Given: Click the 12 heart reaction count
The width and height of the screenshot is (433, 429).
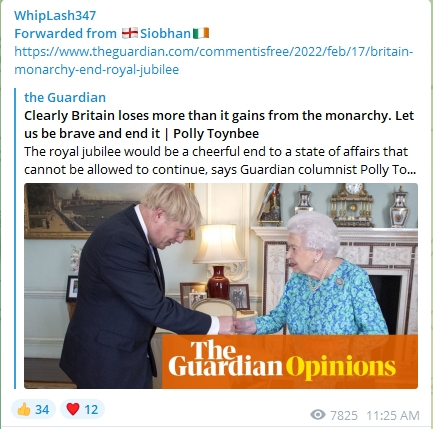Looking at the screenshot, I should (x=91, y=409).
